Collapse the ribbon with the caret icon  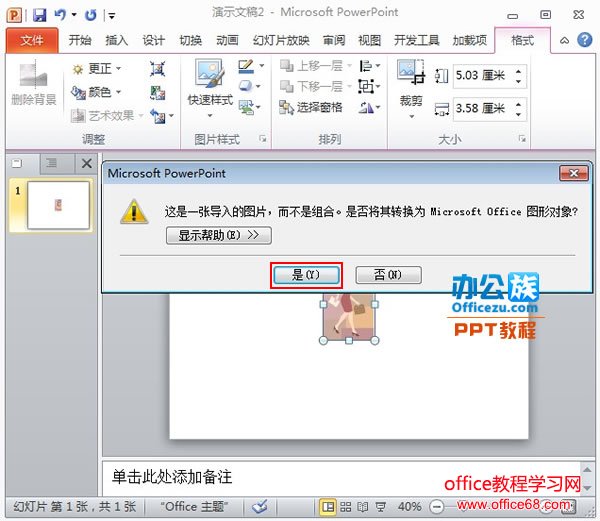tap(564, 41)
